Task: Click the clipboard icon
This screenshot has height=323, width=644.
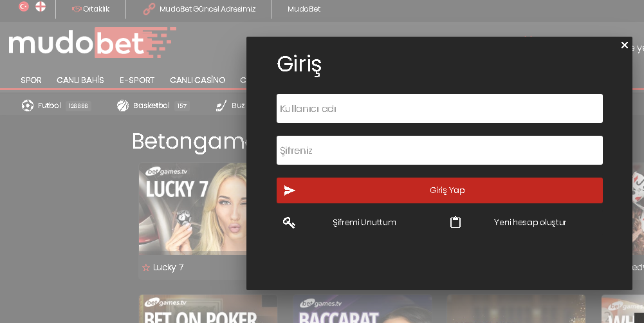Action: [455, 223]
